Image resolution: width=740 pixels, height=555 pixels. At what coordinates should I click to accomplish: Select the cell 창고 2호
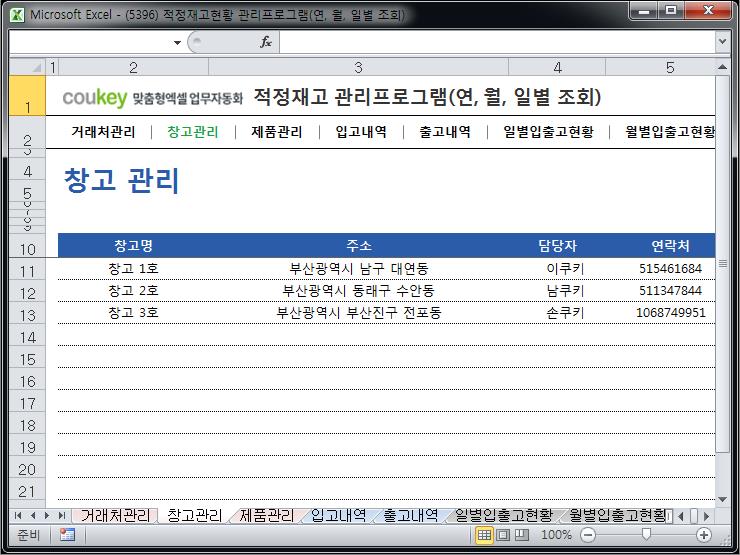click(x=133, y=291)
